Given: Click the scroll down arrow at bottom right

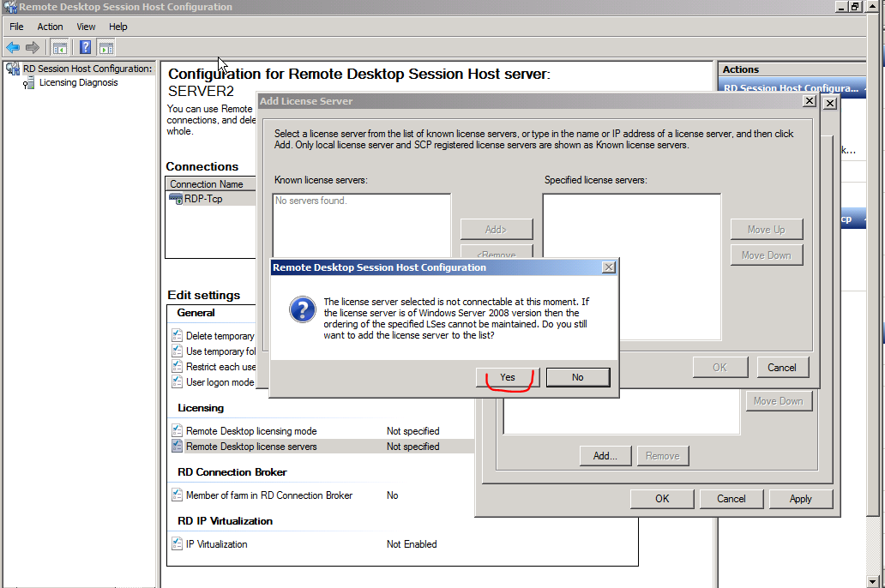Looking at the screenshot, I should click(873, 580).
